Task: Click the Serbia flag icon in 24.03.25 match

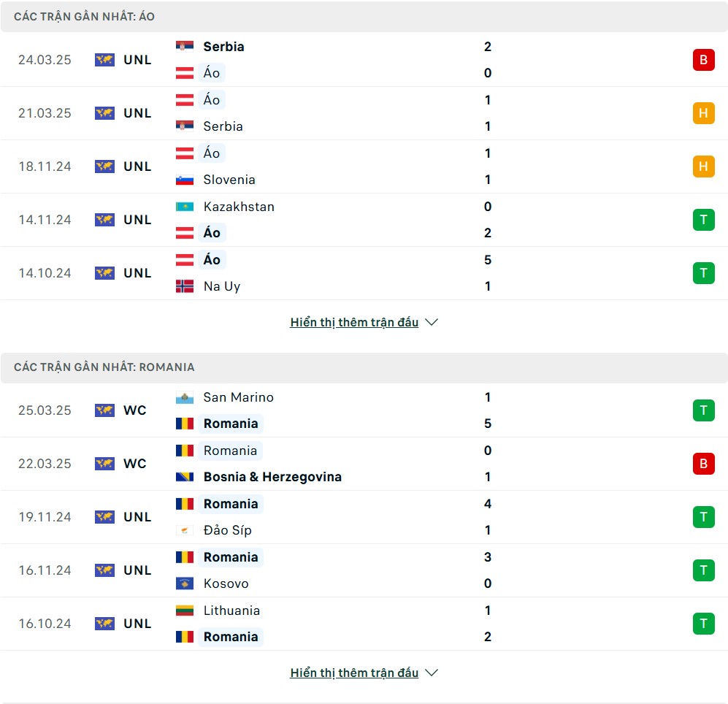Action: click(x=184, y=47)
